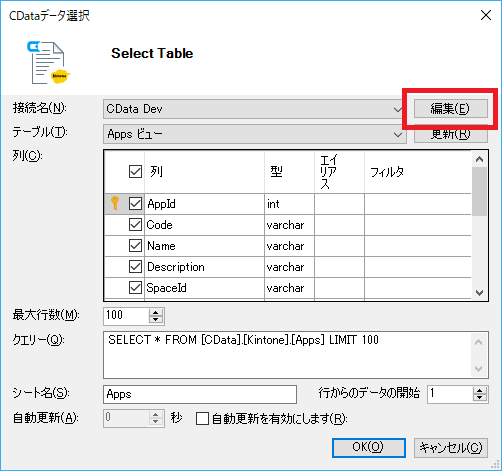
Task: Select the Code row name cell
Action: tap(204, 225)
